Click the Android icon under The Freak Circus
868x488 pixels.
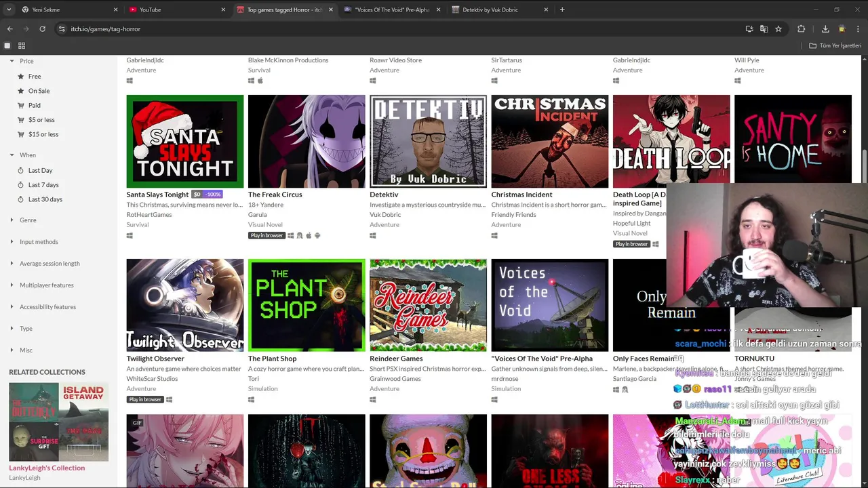point(317,236)
